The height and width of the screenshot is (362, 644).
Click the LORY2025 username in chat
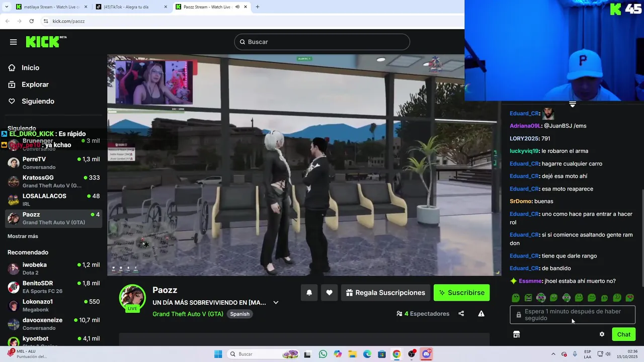pyautogui.click(x=524, y=138)
